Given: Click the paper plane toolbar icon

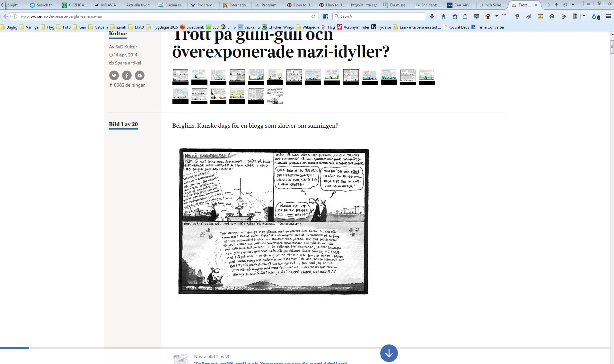Looking at the screenshot, I should [x=529, y=16].
